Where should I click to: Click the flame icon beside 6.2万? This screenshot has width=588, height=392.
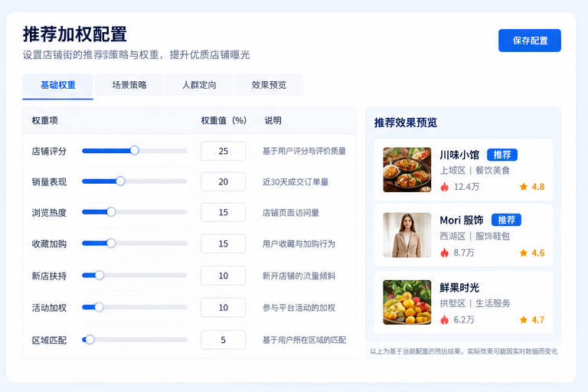(445, 319)
